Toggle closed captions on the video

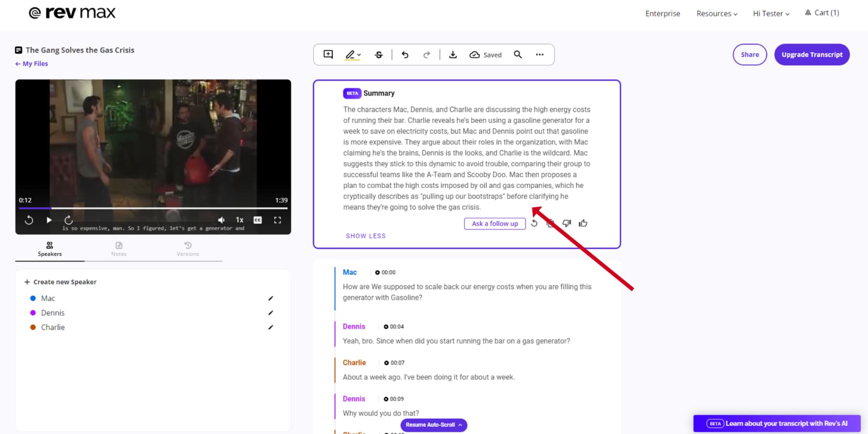(x=258, y=220)
